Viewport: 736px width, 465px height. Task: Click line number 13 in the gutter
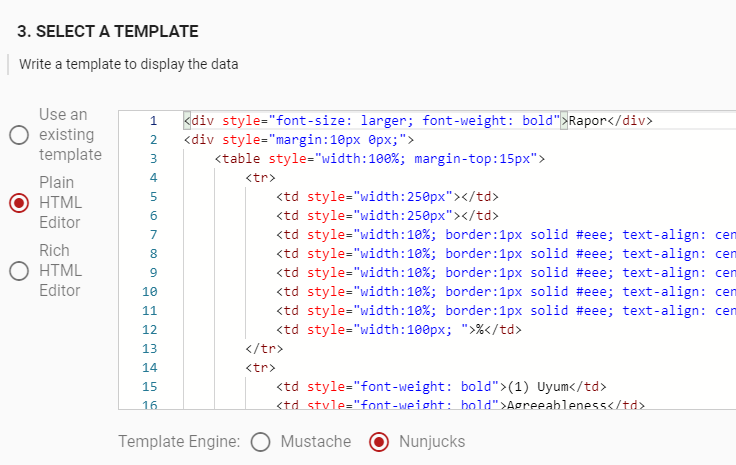[150, 349]
